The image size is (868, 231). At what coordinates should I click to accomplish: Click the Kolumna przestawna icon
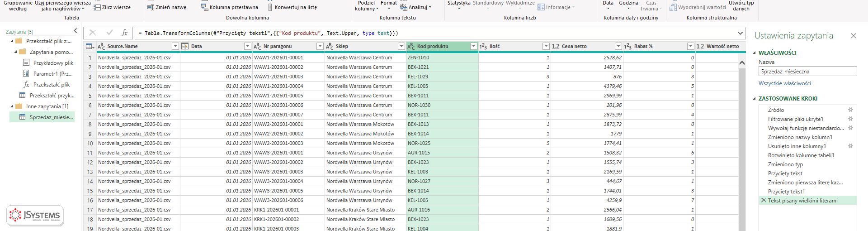[x=204, y=7]
